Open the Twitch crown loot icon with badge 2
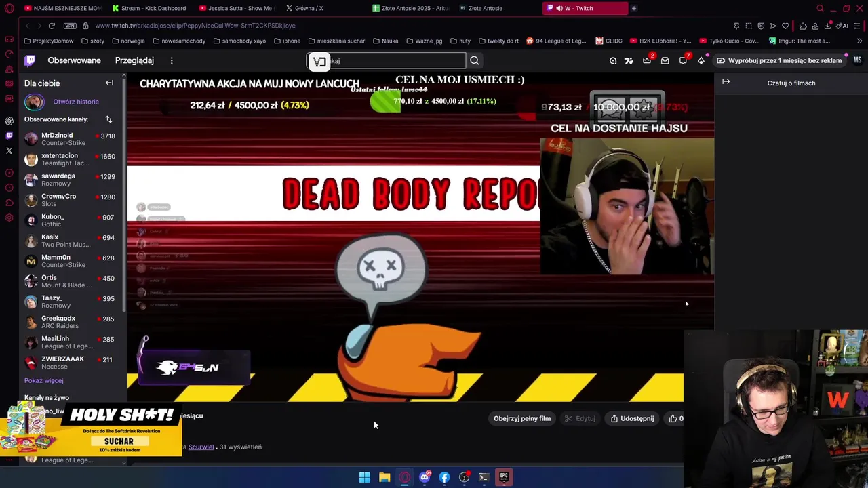 click(x=647, y=60)
